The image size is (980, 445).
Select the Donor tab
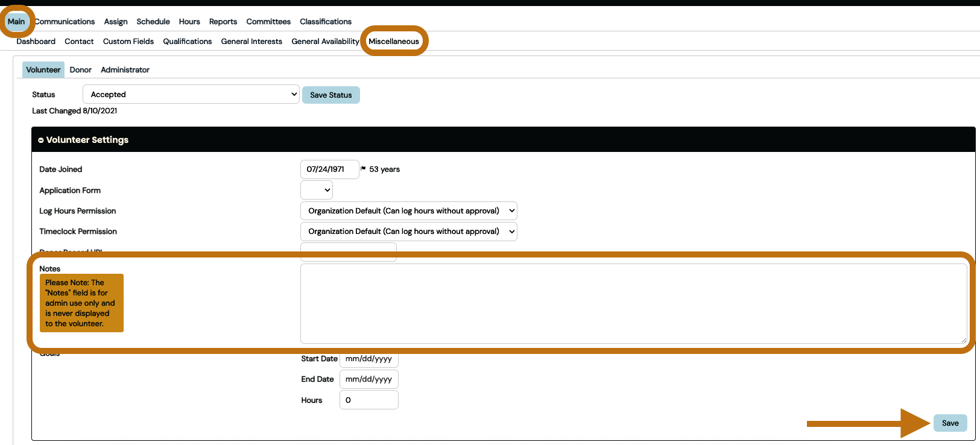click(80, 70)
